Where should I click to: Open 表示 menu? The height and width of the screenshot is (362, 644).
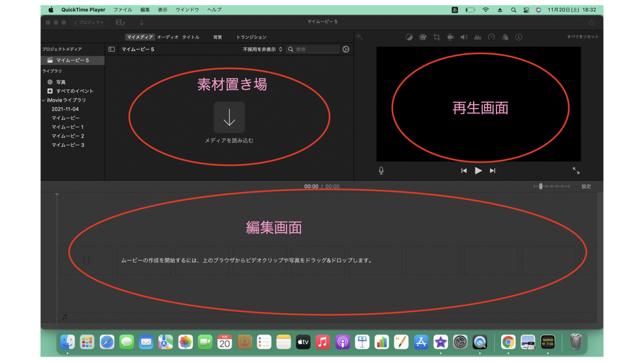point(163,10)
